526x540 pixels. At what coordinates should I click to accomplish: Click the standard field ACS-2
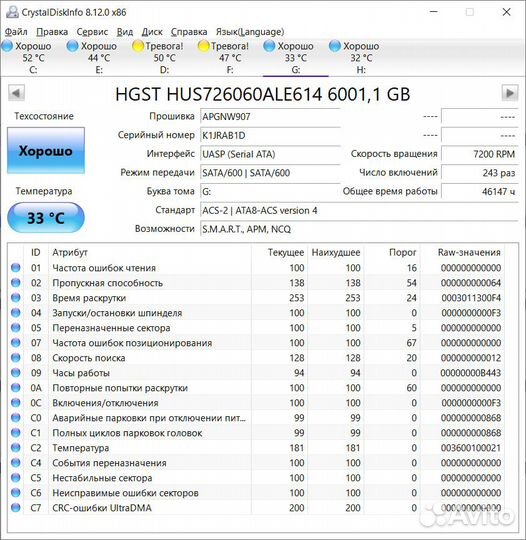point(359,210)
